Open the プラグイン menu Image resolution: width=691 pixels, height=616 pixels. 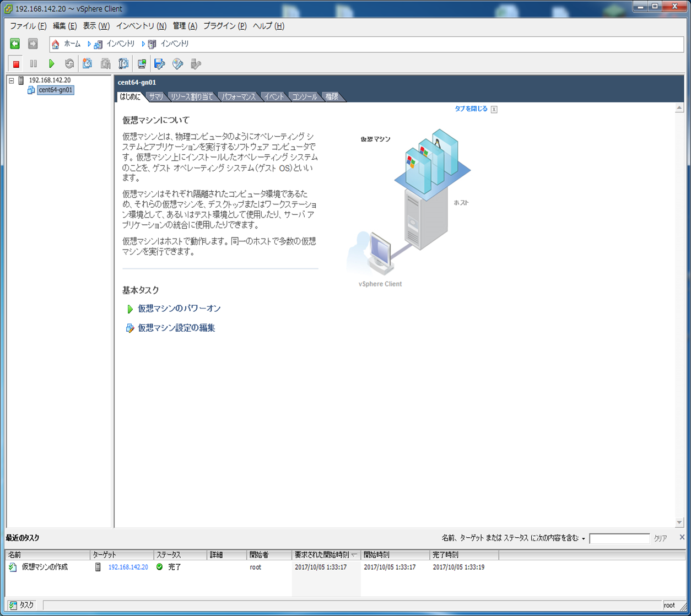[225, 26]
